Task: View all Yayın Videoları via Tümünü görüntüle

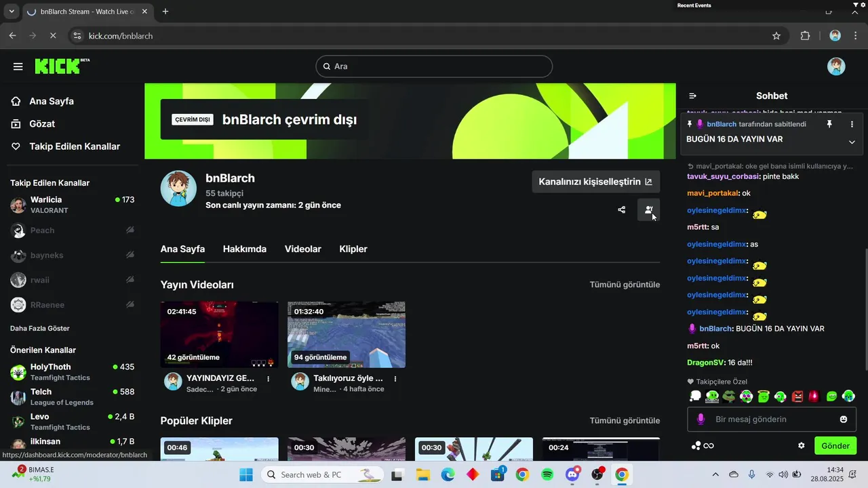Action: click(625, 285)
